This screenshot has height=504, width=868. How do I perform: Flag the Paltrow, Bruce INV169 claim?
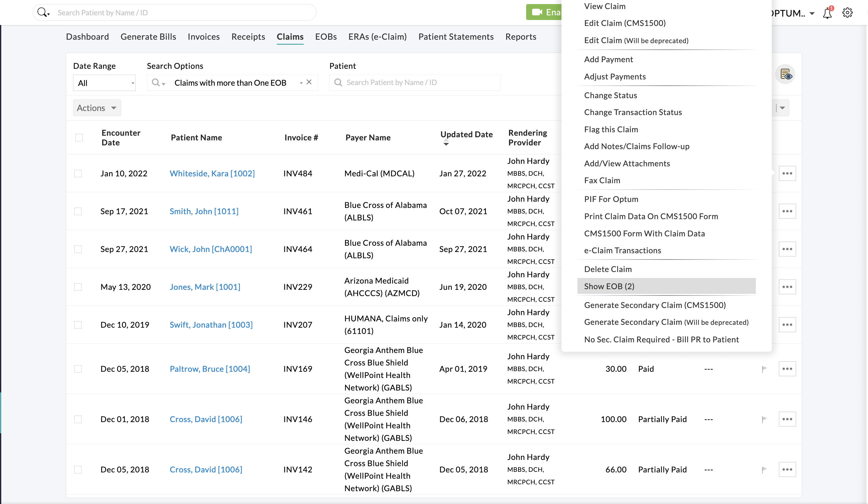(x=764, y=369)
